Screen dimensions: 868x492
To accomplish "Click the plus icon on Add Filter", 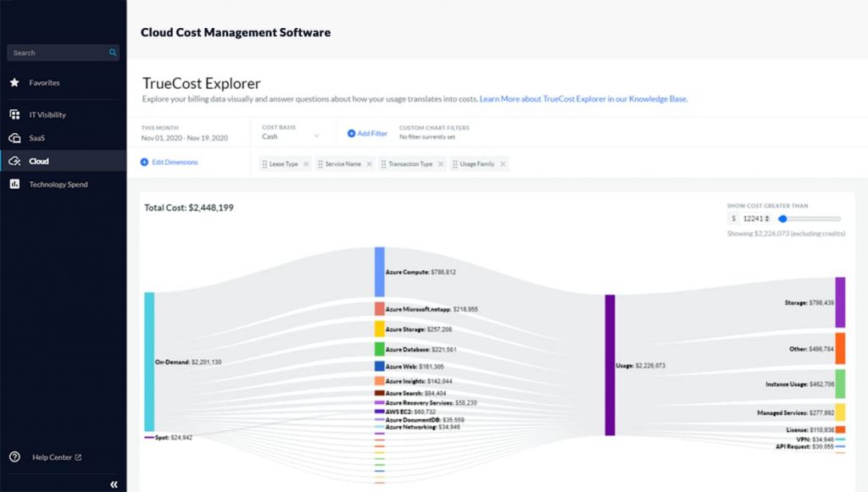I will (x=349, y=133).
